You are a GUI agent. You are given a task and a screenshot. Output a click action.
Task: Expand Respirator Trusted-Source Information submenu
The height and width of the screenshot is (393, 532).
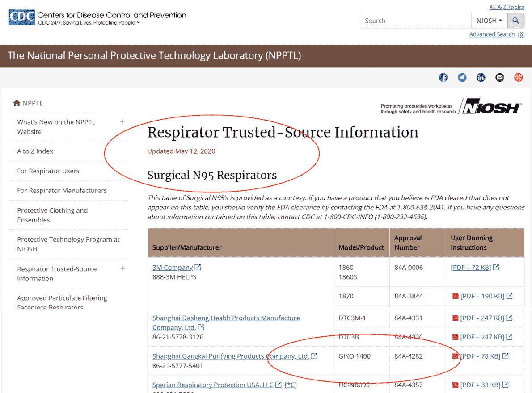click(x=122, y=269)
